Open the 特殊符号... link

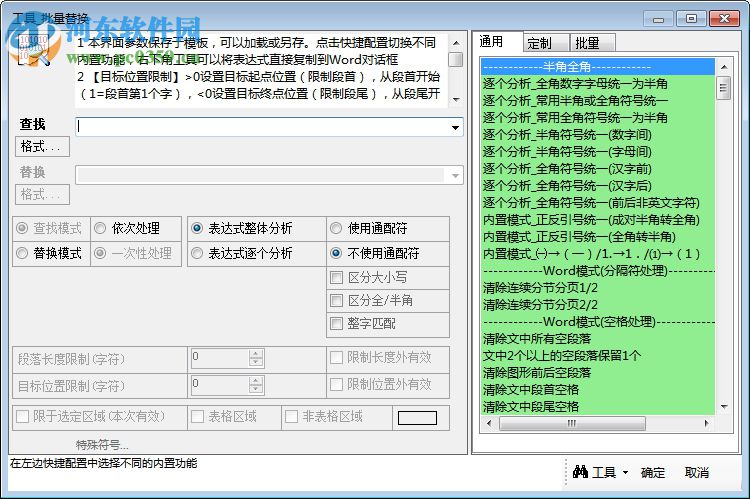point(102,445)
